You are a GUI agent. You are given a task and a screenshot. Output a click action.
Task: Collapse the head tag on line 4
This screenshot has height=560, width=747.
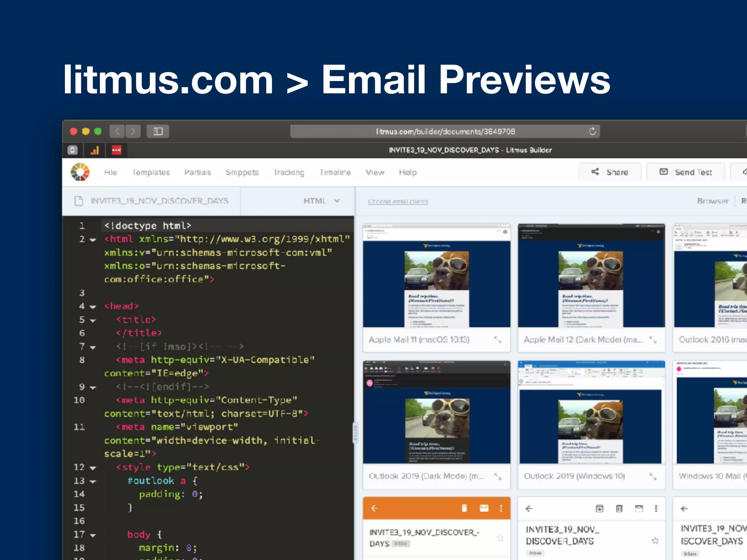pyautogui.click(x=93, y=307)
